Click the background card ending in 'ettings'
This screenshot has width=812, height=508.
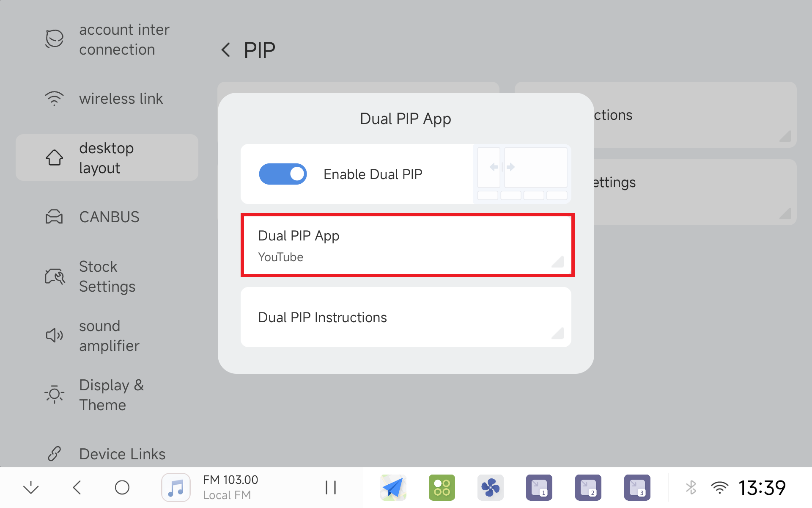(695, 192)
